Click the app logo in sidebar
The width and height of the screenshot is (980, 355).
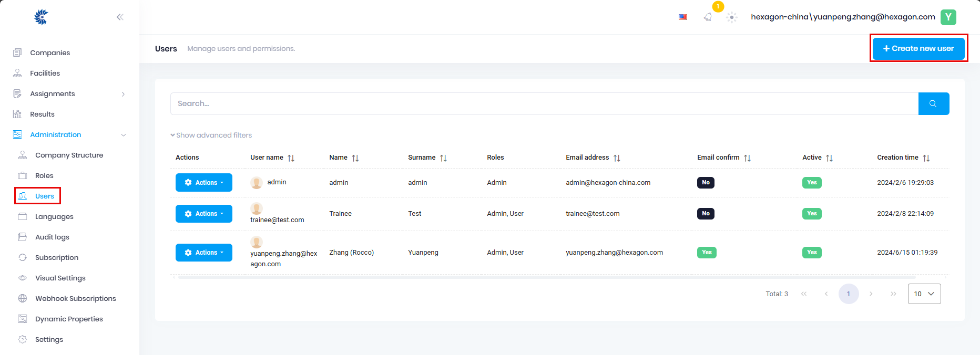coord(41,17)
